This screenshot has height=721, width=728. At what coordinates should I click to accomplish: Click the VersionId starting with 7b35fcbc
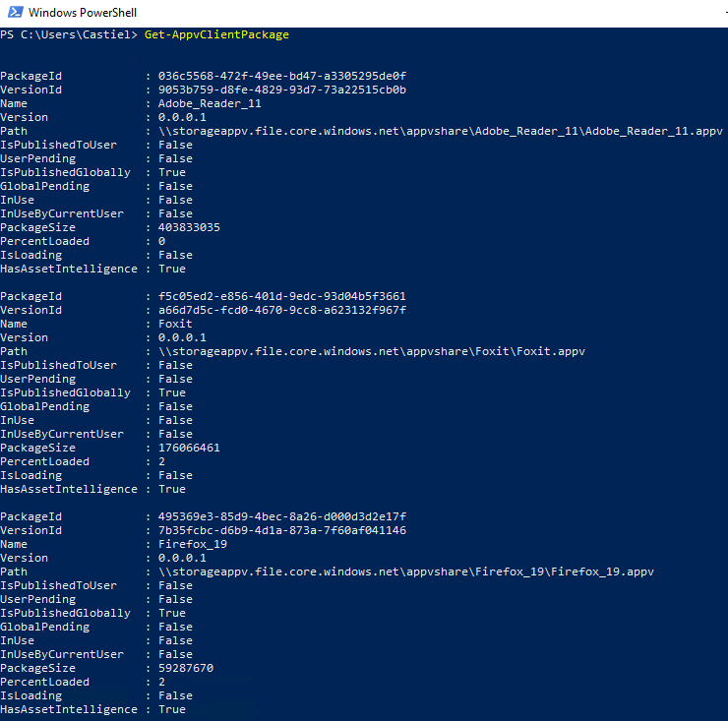[281, 530]
